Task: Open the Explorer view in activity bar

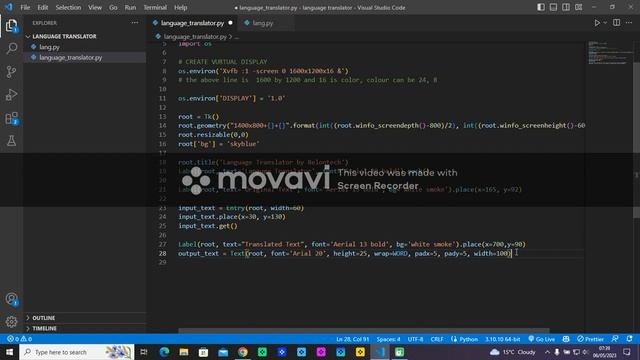Action: (11, 26)
